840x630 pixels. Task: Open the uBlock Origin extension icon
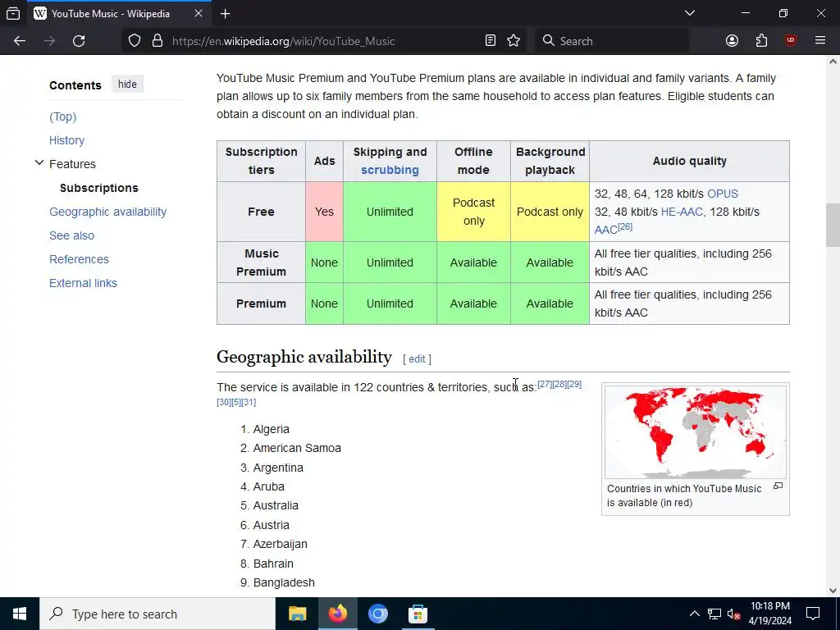point(791,41)
